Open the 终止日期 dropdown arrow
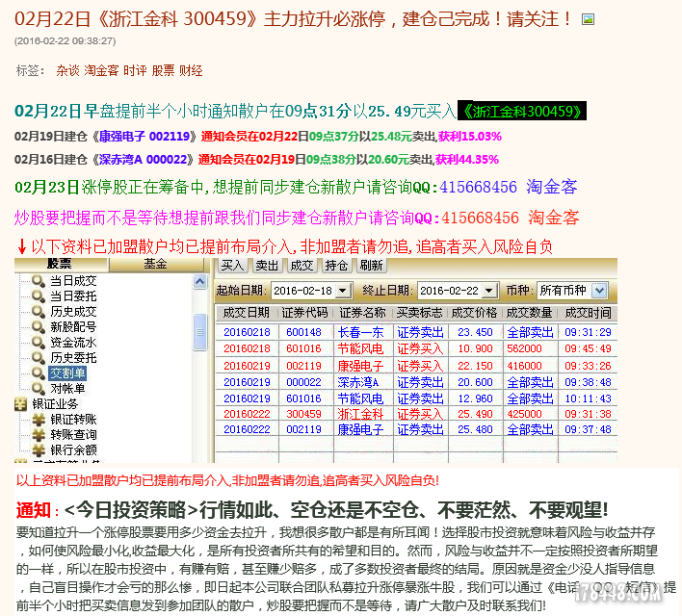The height and width of the screenshot is (616, 682). coord(489,291)
